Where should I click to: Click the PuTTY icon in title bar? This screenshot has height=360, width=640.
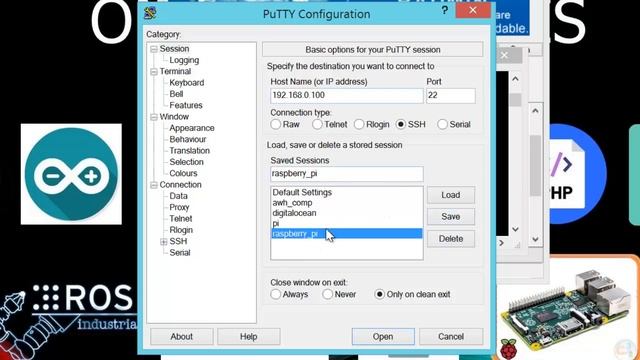pos(150,13)
